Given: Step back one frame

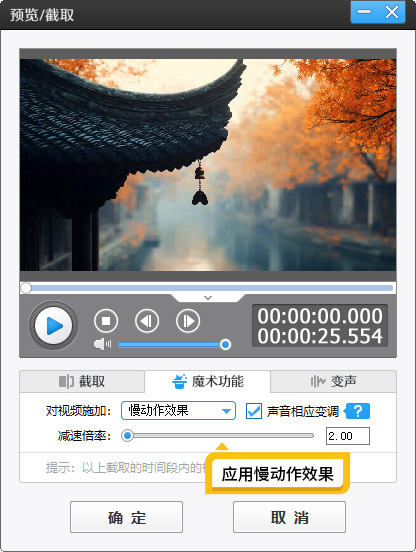Looking at the screenshot, I should point(147,321).
